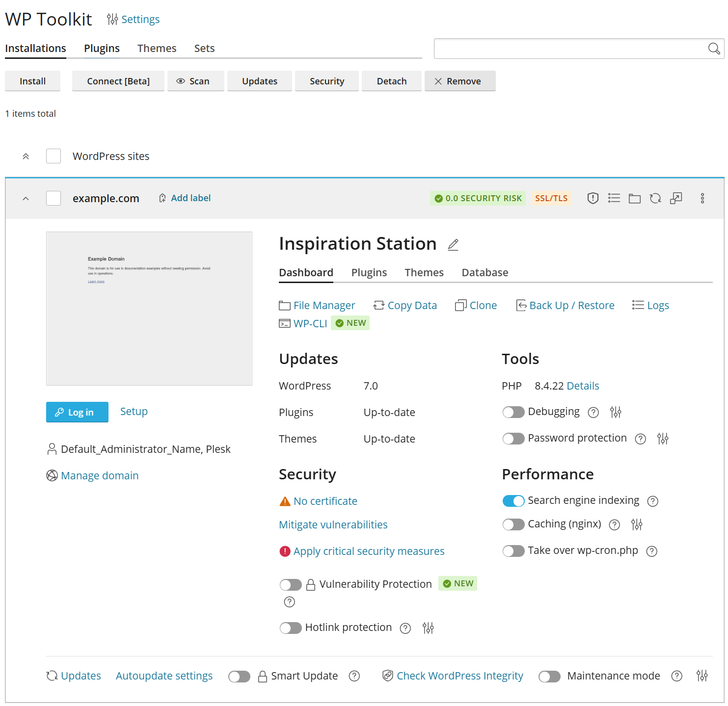Image resolution: width=728 pixels, height=706 pixels.
Task: Show help for Take over wp-cron.php
Action: click(x=652, y=551)
